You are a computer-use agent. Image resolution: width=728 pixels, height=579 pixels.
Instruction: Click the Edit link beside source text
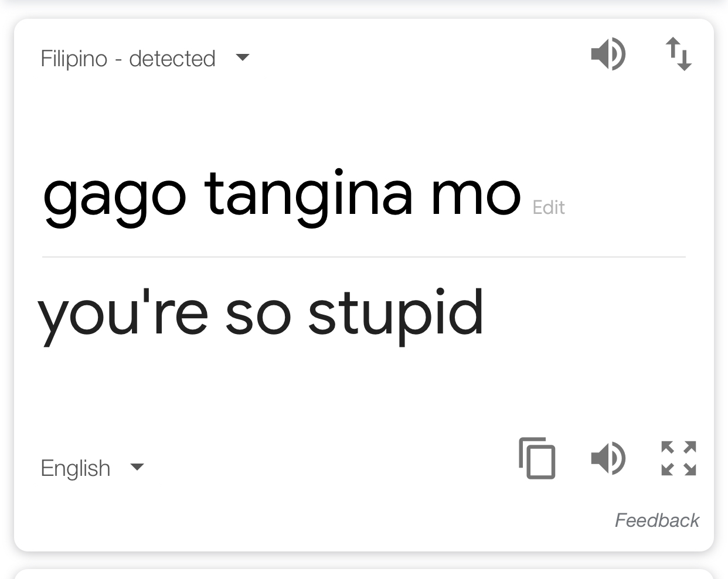(549, 207)
